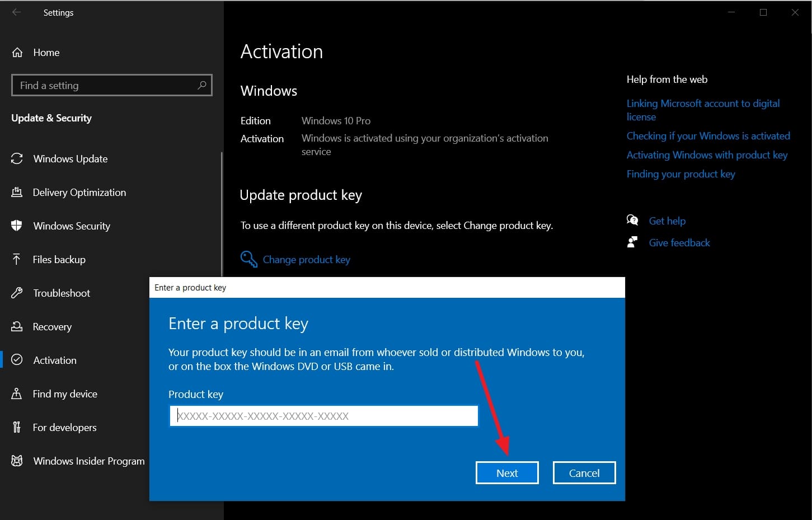Click the Get help chat bubble icon
This screenshot has height=520, width=812.
tap(632, 220)
